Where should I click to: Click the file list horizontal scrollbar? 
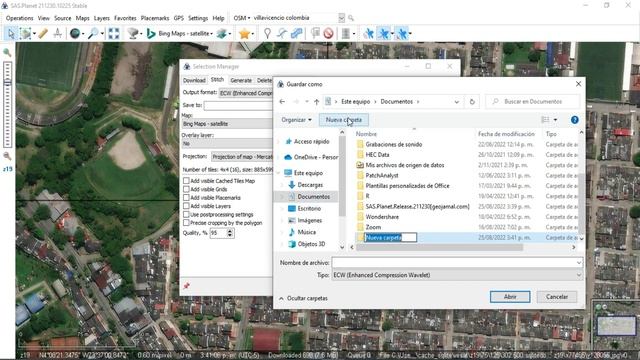[439, 247]
